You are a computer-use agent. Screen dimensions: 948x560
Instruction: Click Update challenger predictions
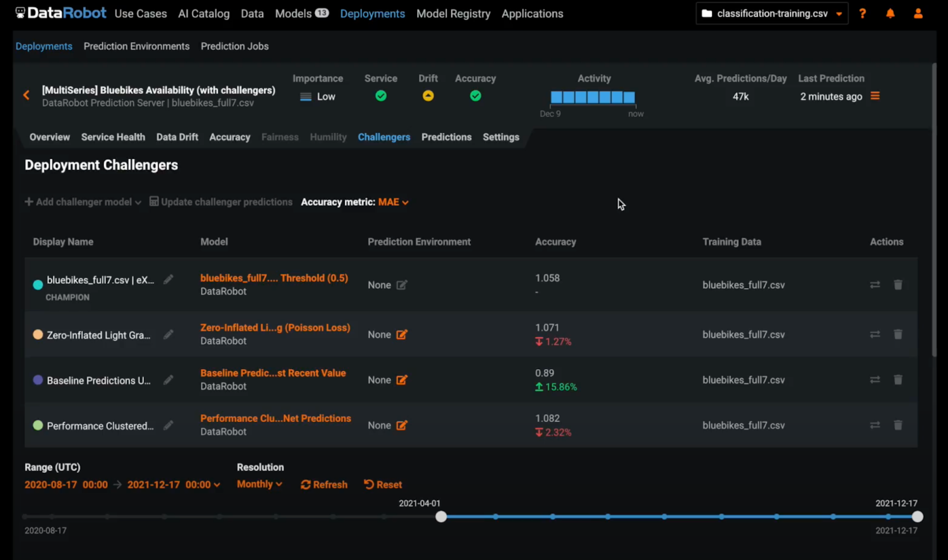click(x=220, y=202)
